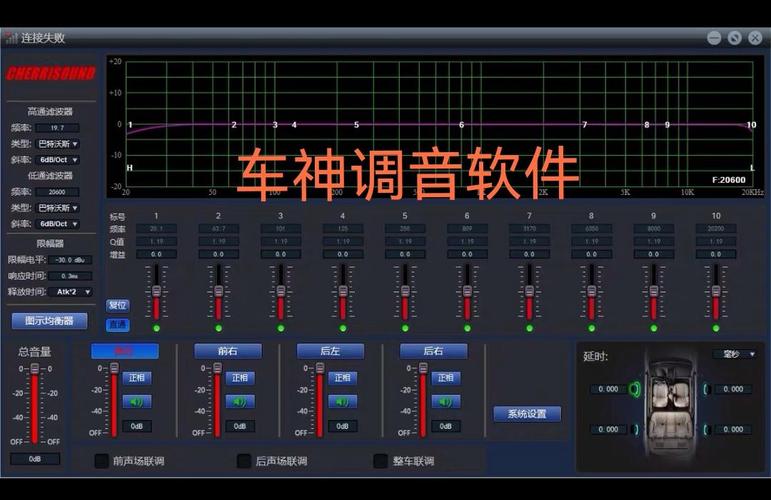Mute the 前右 channel speaker icon
Image resolution: width=771 pixels, height=500 pixels.
[240, 402]
